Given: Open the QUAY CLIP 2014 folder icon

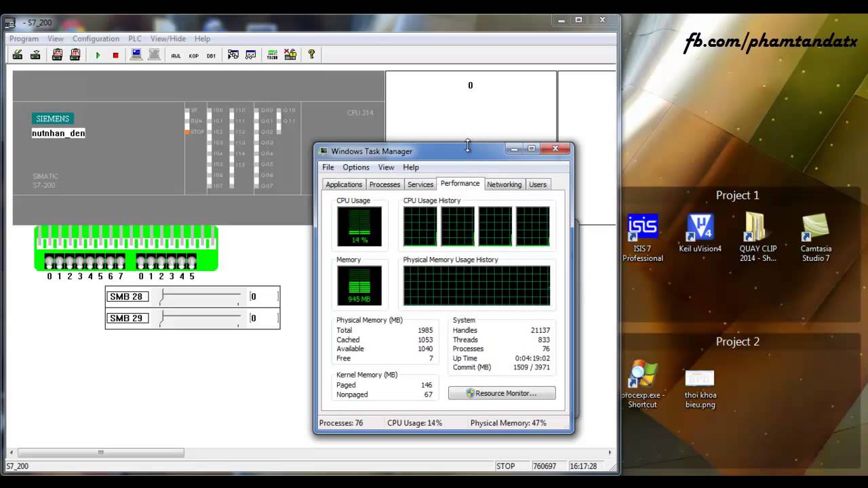Looking at the screenshot, I should pos(758,238).
